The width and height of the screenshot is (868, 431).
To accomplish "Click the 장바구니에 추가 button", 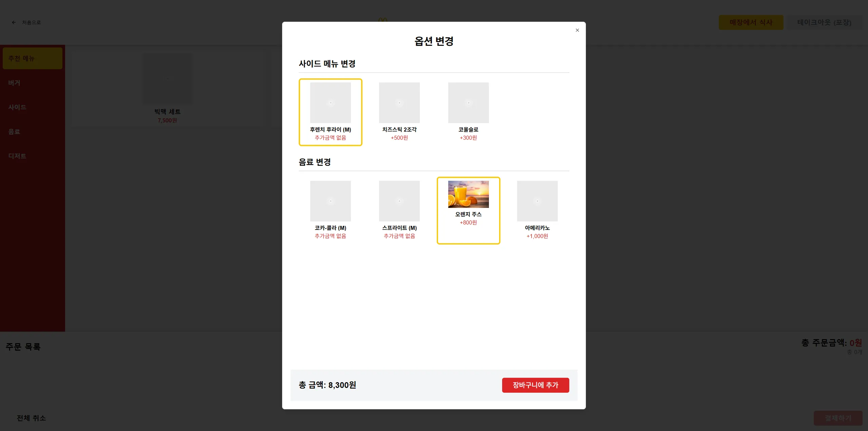I will click(x=535, y=385).
